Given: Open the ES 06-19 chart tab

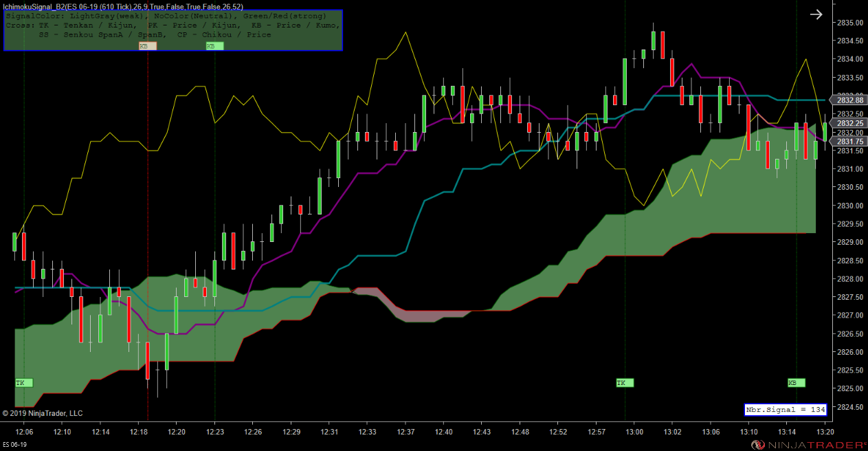Looking at the screenshot, I should pos(15,445).
